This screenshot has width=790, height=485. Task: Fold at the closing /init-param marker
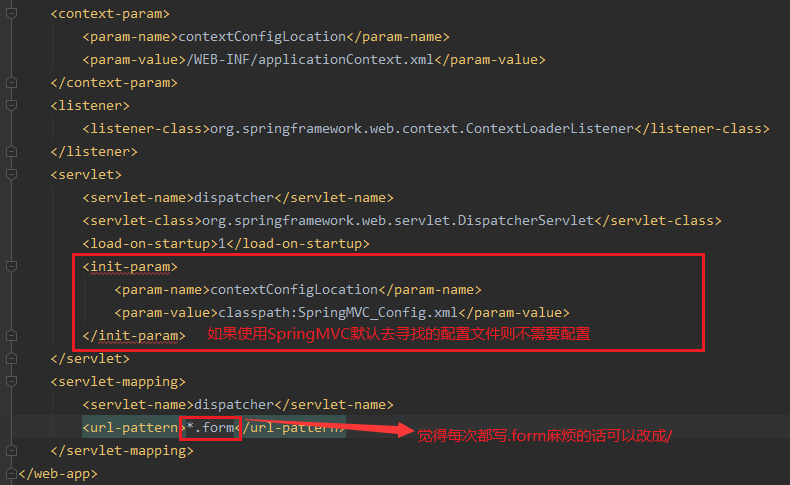pos(11,335)
